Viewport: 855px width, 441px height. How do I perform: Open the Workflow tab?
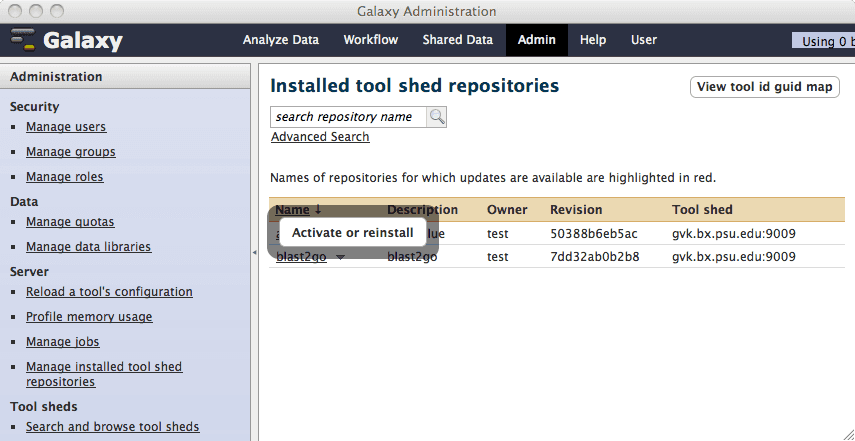point(370,40)
